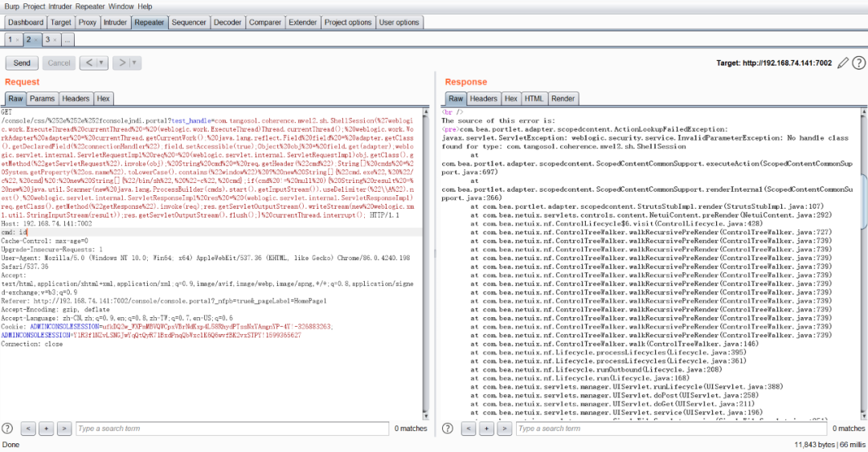The height and width of the screenshot is (452, 868).
Task: Select the Request Params tab
Action: pos(42,99)
